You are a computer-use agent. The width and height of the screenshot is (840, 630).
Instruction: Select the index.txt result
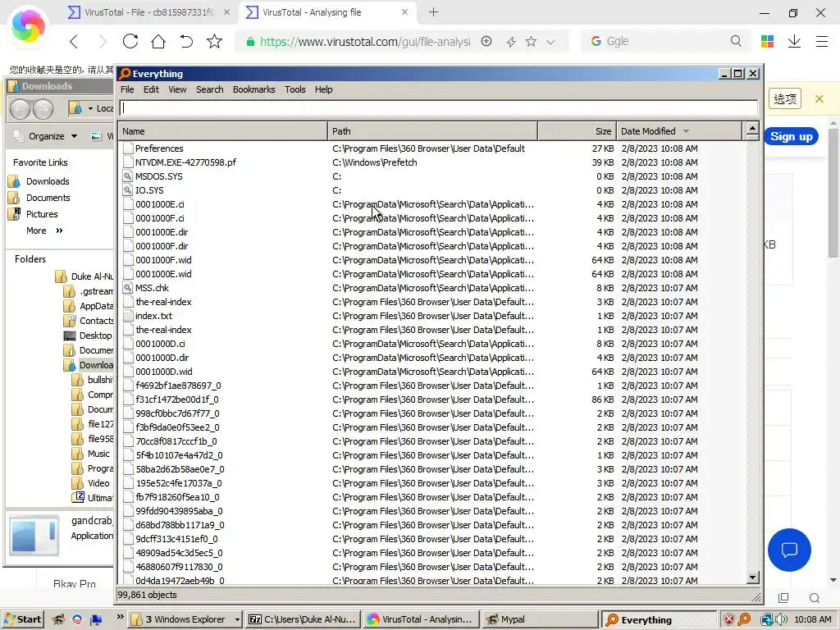pyautogui.click(x=432, y=316)
